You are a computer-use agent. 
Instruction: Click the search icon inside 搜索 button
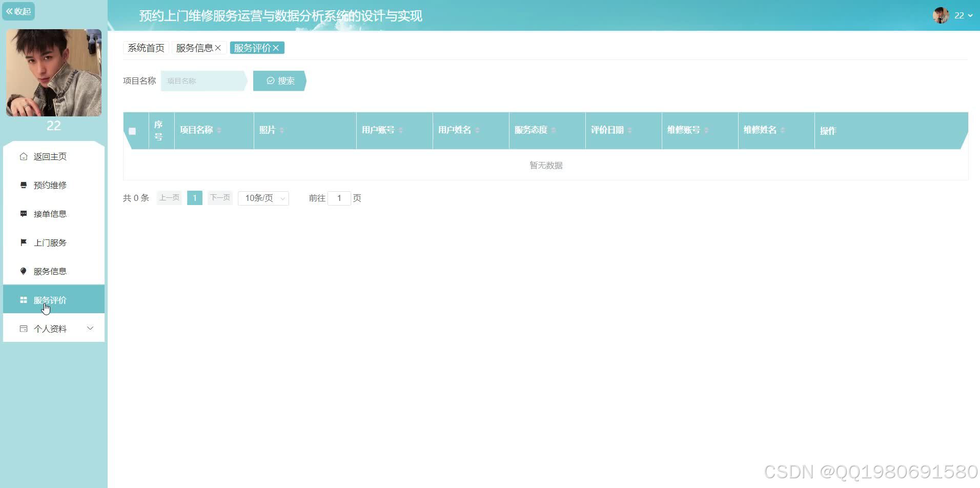tap(270, 80)
